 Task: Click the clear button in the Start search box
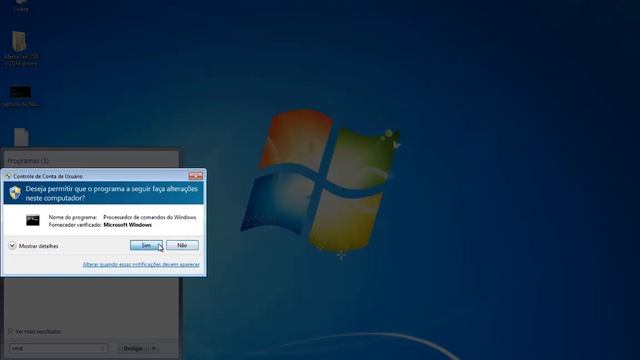point(102,348)
